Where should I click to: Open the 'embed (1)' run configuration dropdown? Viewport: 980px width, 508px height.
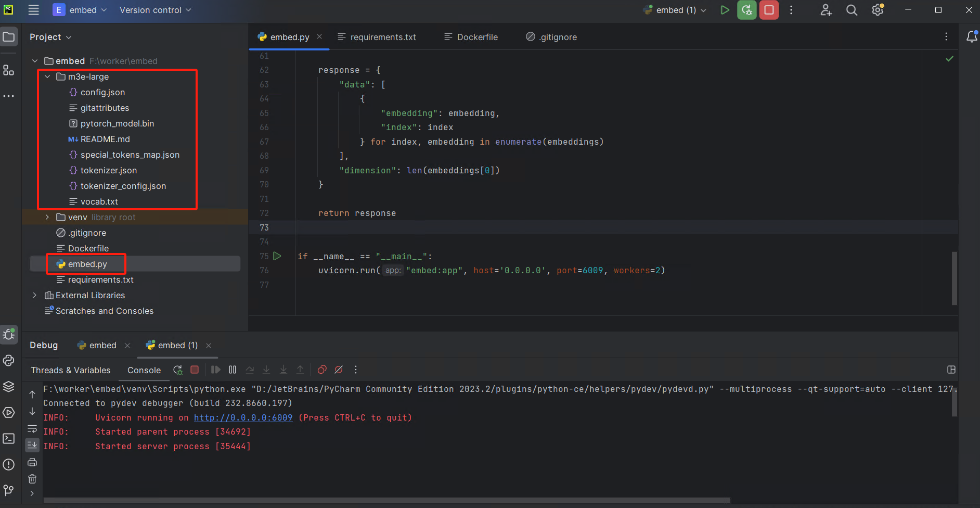coord(676,10)
